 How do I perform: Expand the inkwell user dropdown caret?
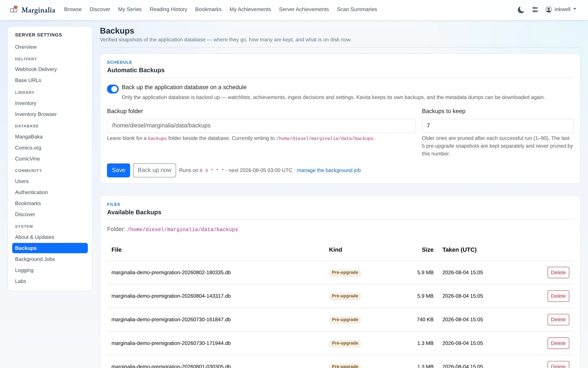point(575,9)
